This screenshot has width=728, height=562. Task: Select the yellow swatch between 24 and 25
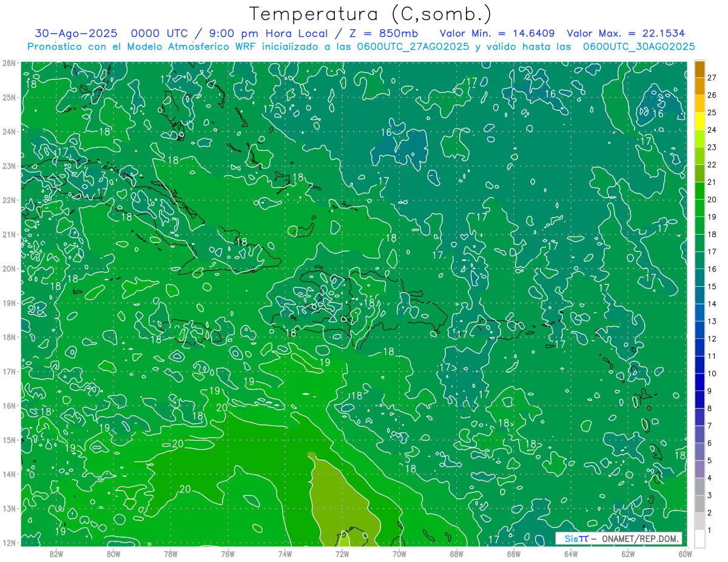click(x=699, y=121)
